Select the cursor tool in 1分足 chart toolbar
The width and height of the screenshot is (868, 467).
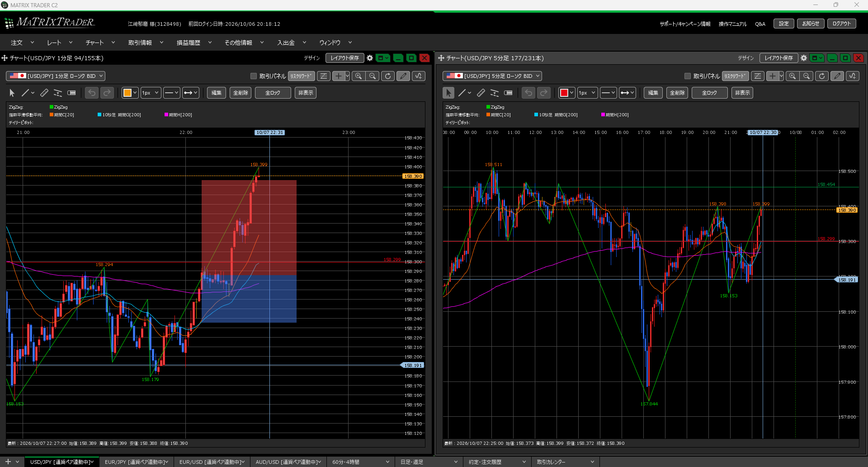click(x=12, y=93)
